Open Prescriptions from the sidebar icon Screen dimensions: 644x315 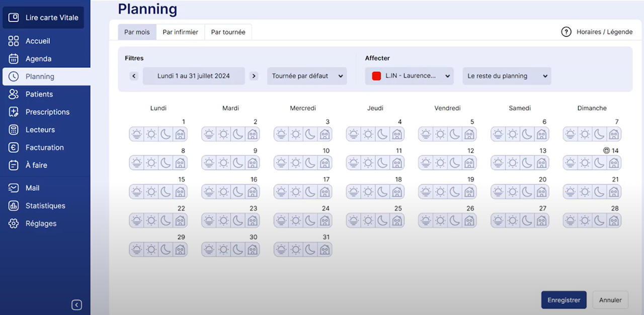point(14,112)
